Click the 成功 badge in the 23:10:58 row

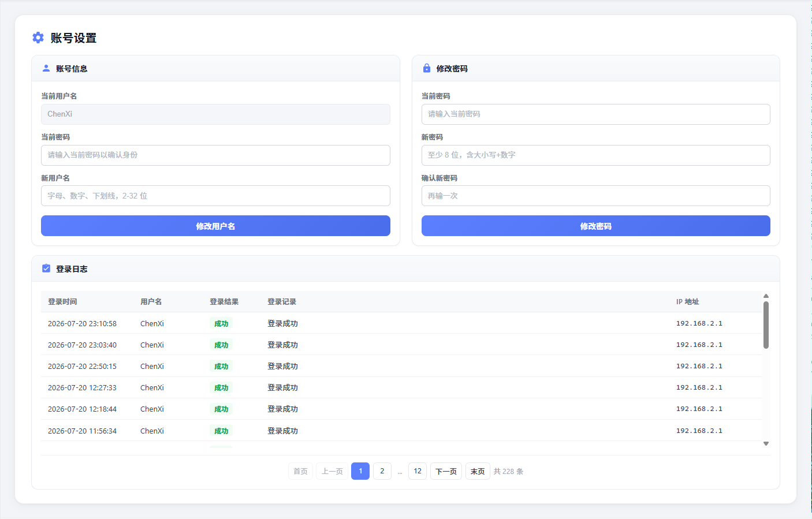221,323
